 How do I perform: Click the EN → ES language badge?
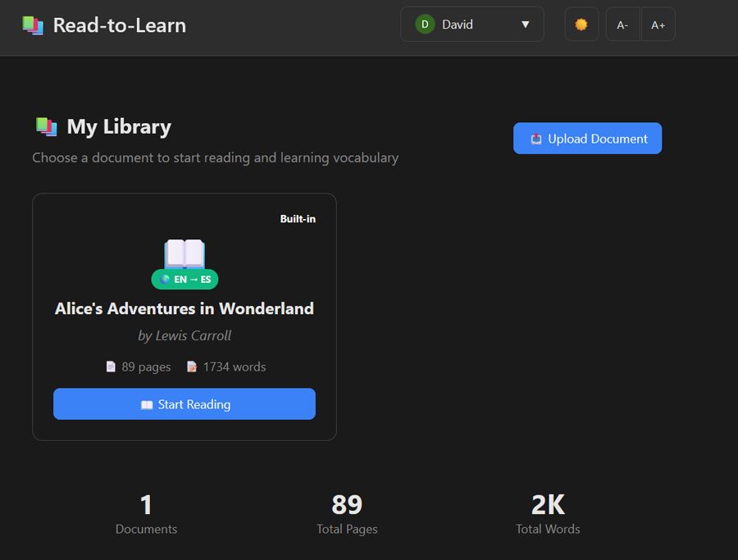[x=184, y=279]
